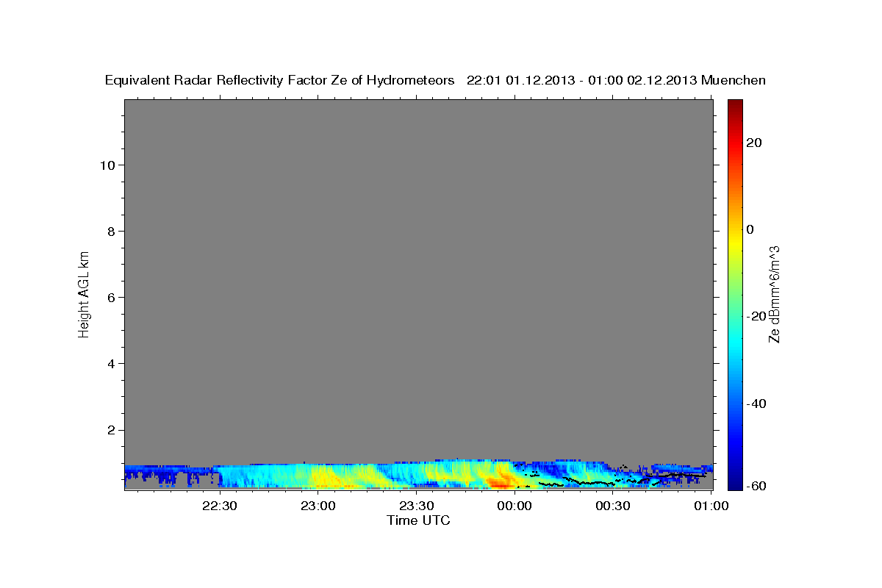Click the colorbar value -20
Image resolution: width=882 pixels, height=588 pixels.
click(757, 317)
